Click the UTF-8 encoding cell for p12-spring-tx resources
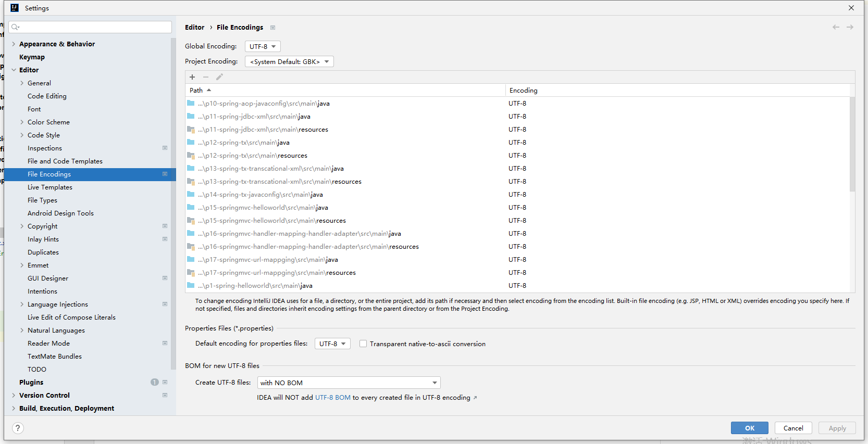868x444 pixels. coord(517,155)
